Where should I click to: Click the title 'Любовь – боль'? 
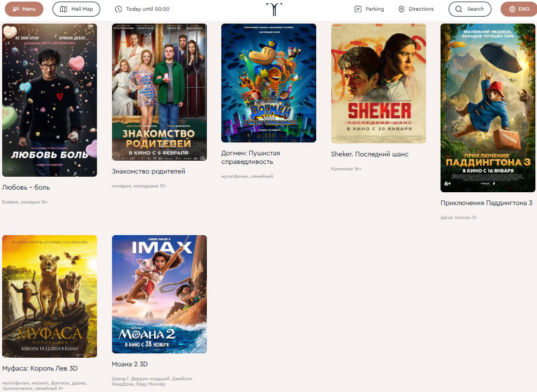click(26, 187)
